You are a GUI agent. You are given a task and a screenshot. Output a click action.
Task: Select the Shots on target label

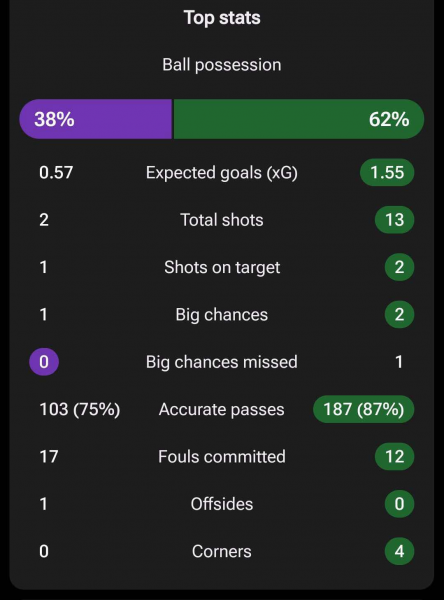(222, 267)
